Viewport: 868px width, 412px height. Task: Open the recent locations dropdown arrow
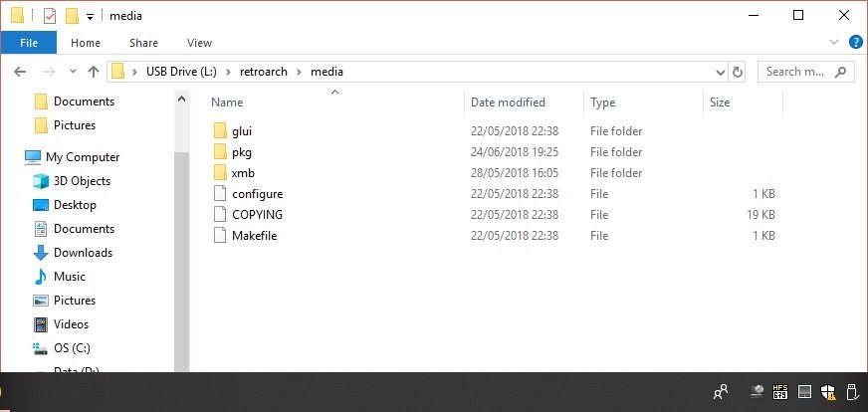click(x=73, y=72)
